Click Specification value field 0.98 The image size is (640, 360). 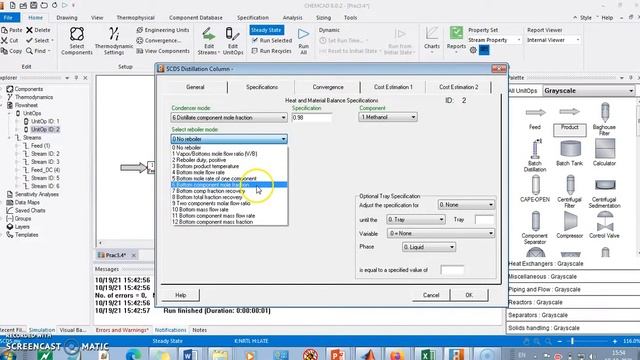click(x=312, y=118)
